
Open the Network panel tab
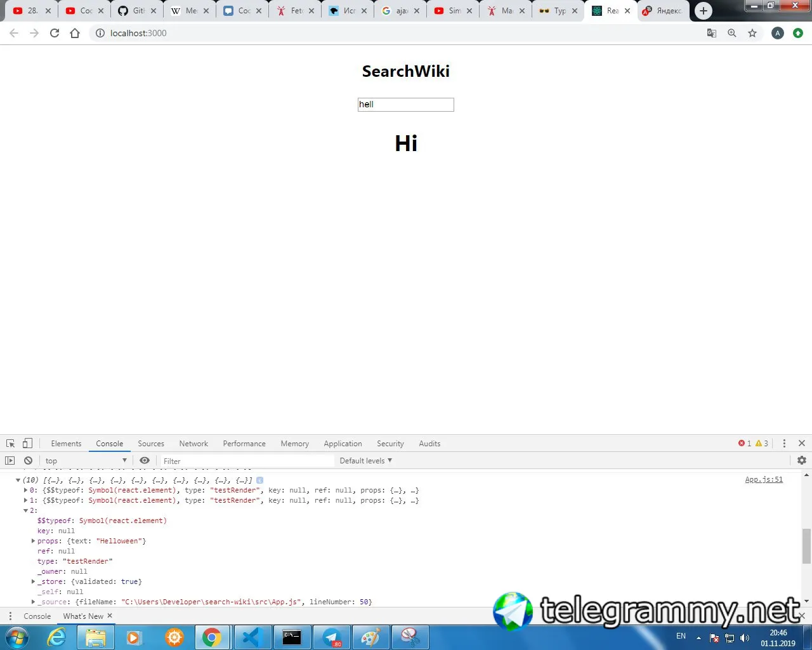coord(193,444)
